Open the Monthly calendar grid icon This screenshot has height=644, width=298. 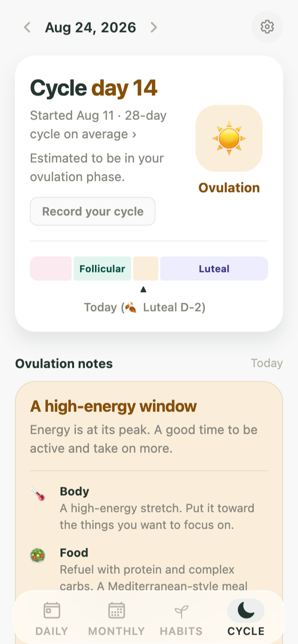(x=116, y=611)
